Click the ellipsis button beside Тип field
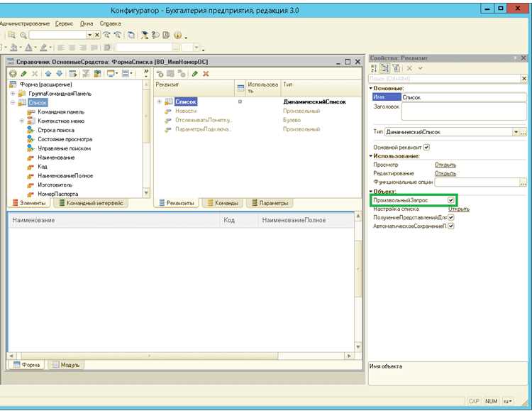 (x=523, y=132)
